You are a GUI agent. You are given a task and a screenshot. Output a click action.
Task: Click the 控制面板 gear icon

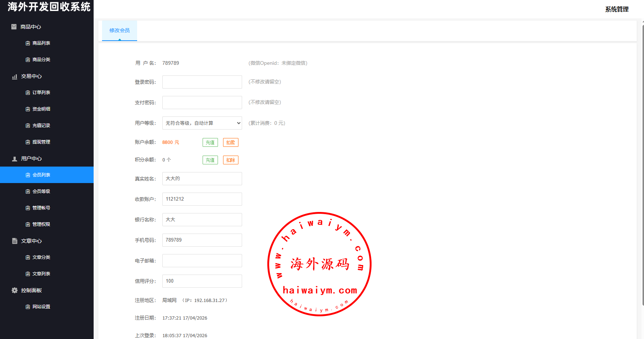pyautogui.click(x=15, y=290)
